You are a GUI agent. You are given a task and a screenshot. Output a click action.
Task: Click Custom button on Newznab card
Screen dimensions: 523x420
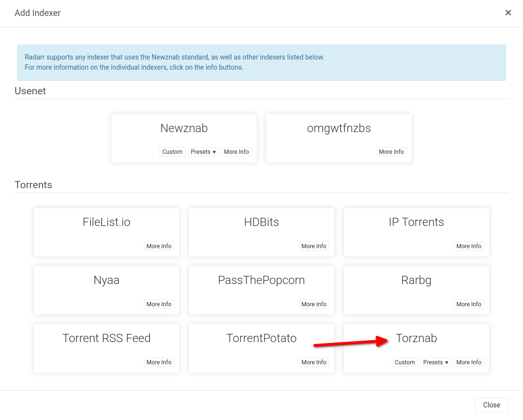click(172, 151)
